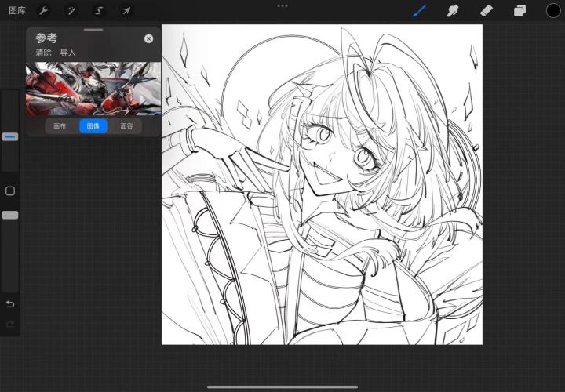Tap the square Modify button on sidebar
The image size is (565, 392).
click(10, 191)
